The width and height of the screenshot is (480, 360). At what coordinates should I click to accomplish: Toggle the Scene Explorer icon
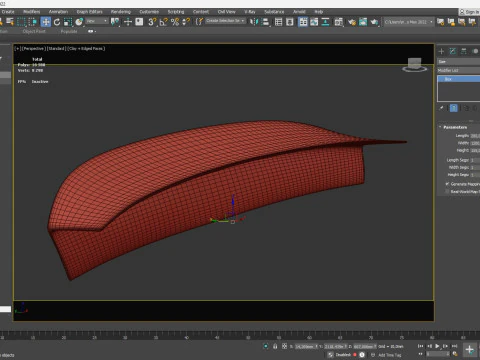(278, 22)
